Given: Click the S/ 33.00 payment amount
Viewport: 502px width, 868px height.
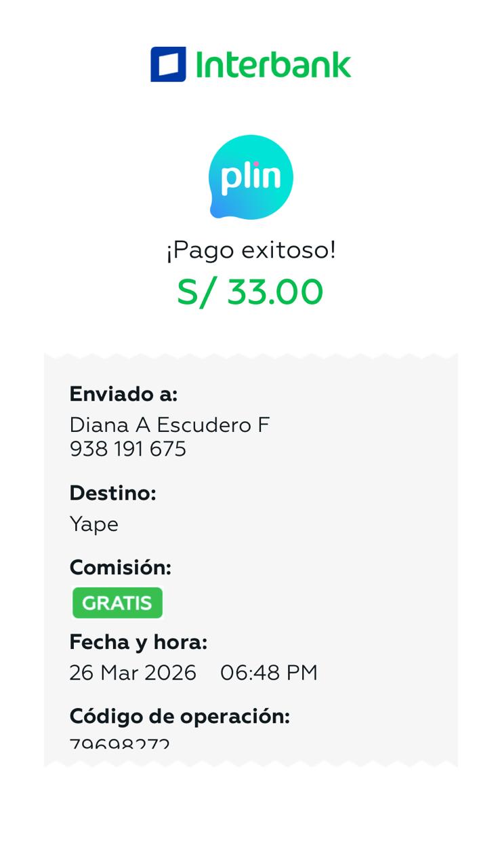Looking at the screenshot, I should (250, 292).
